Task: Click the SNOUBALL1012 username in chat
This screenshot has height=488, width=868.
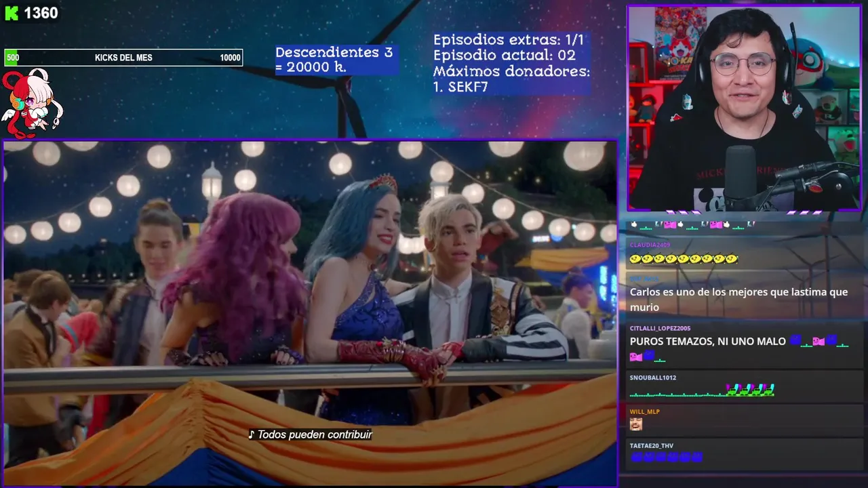Action: (x=652, y=378)
